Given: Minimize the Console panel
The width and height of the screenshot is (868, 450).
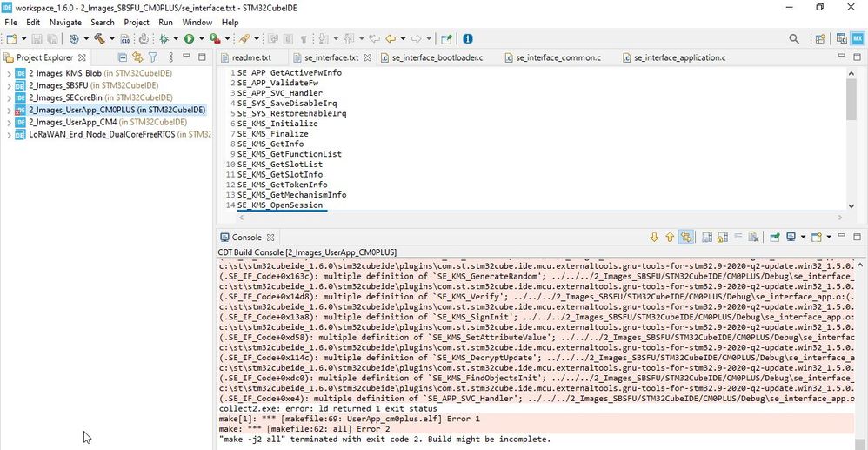Looking at the screenshot, I should (841, 236).
